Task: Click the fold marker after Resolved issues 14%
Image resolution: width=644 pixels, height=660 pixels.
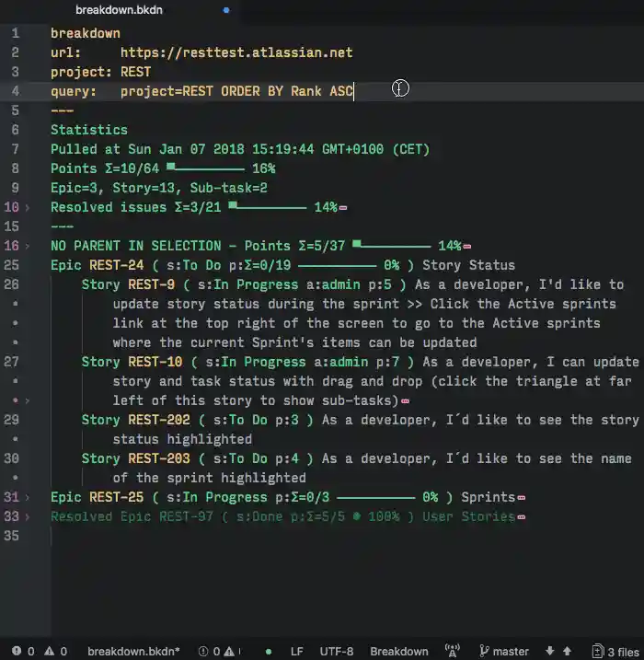Action: pyautogui.click(x=343, y=207)
